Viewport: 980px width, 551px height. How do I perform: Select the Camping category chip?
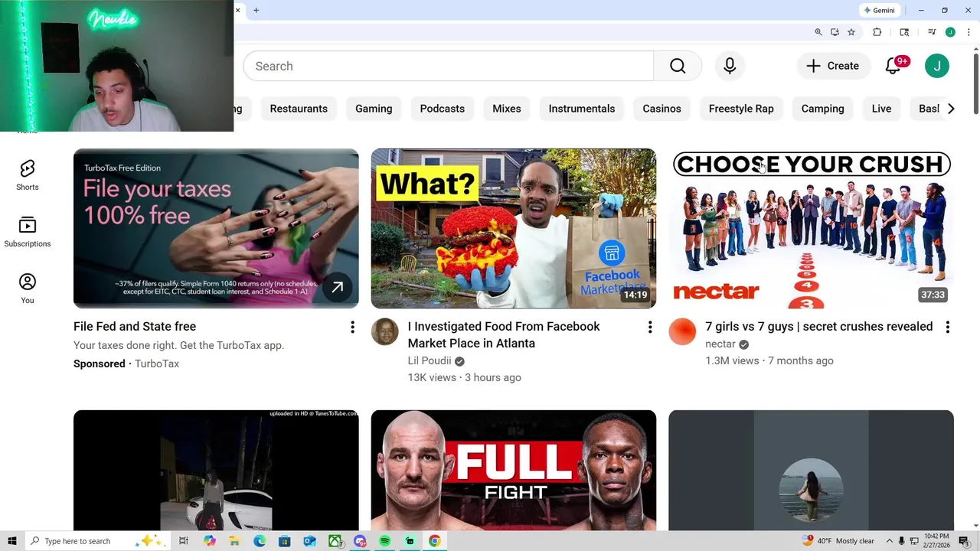tap(823, 109)
